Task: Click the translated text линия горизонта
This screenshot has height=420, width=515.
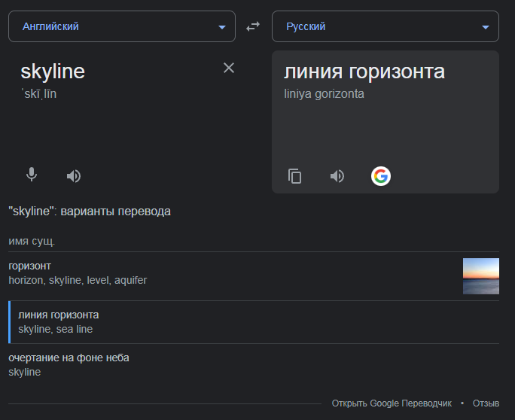Action: point(364,72)
